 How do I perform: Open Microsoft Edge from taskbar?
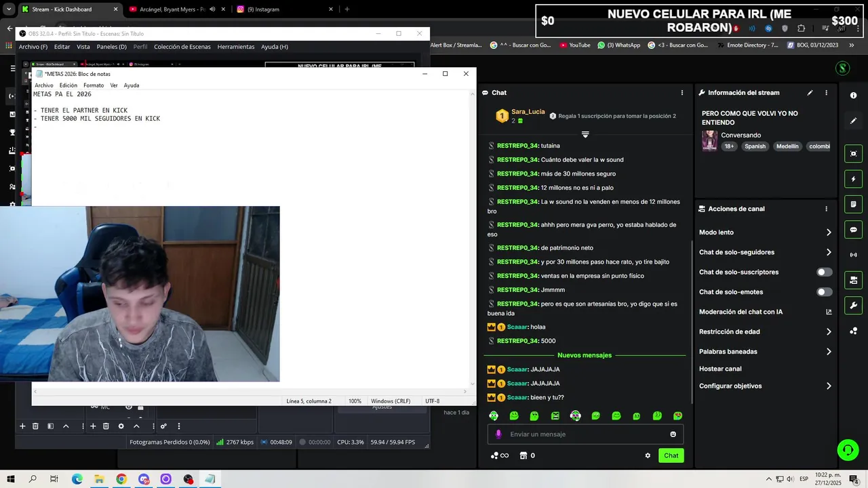tap(77, 479)
